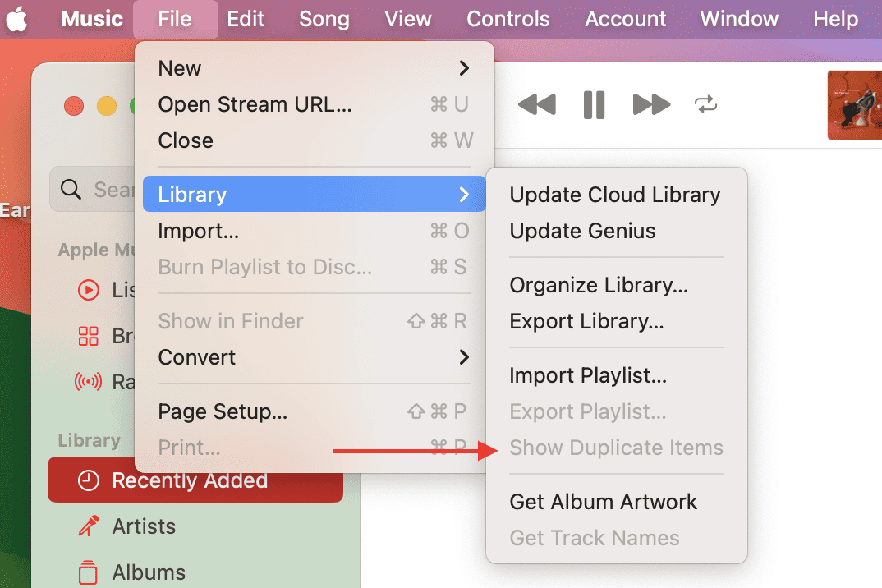The image size is (882, 588).
Task: Pause the currently playing song
Action: pyautogui.click(x=594, y=105)
